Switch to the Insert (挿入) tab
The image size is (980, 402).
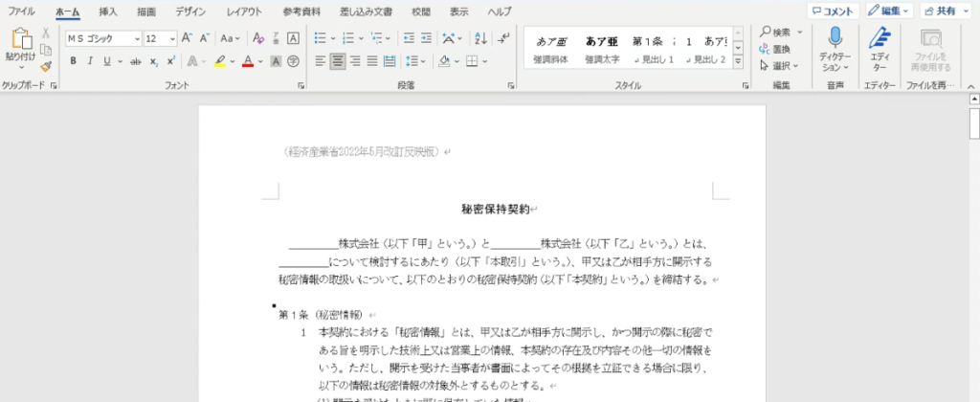(107, 11)
